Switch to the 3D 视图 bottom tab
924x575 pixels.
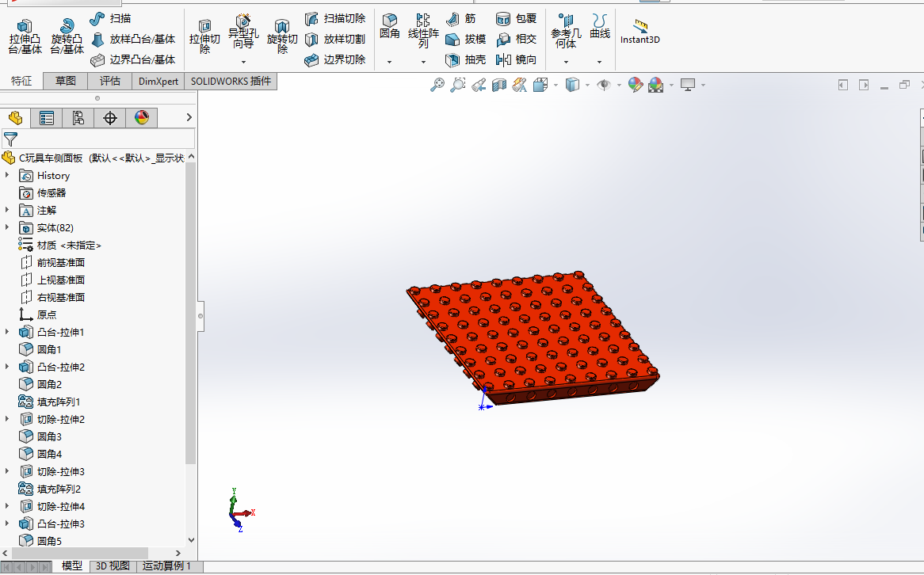[113, 566]
